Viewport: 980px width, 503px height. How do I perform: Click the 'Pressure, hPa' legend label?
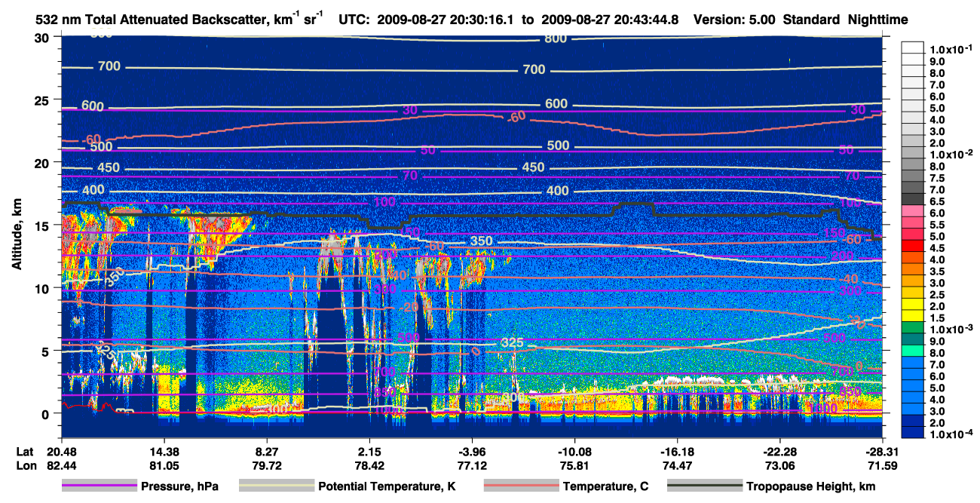(x=179, y=486)
